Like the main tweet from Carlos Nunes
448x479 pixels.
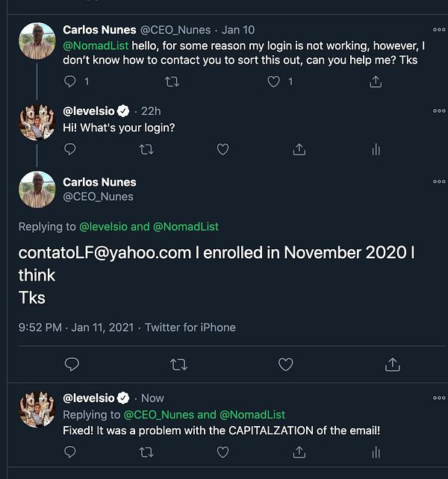(x=285, y=364)
